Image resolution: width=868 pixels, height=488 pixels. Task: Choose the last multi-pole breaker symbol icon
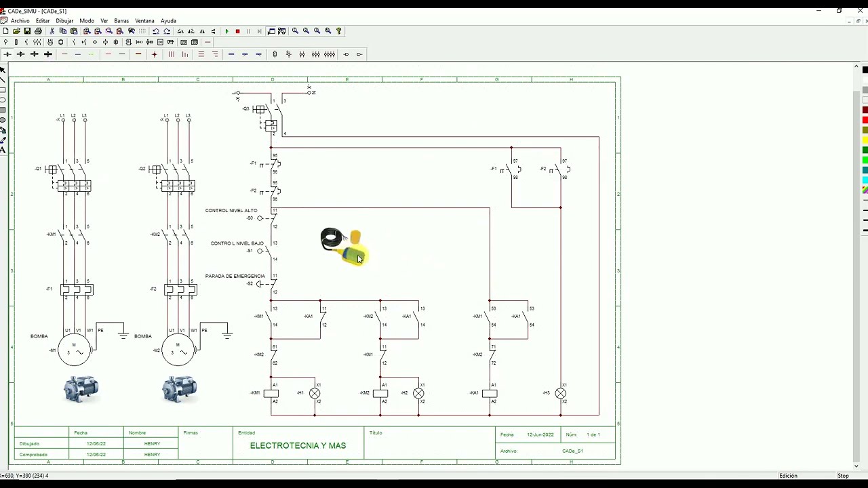(x=329, y=54)
